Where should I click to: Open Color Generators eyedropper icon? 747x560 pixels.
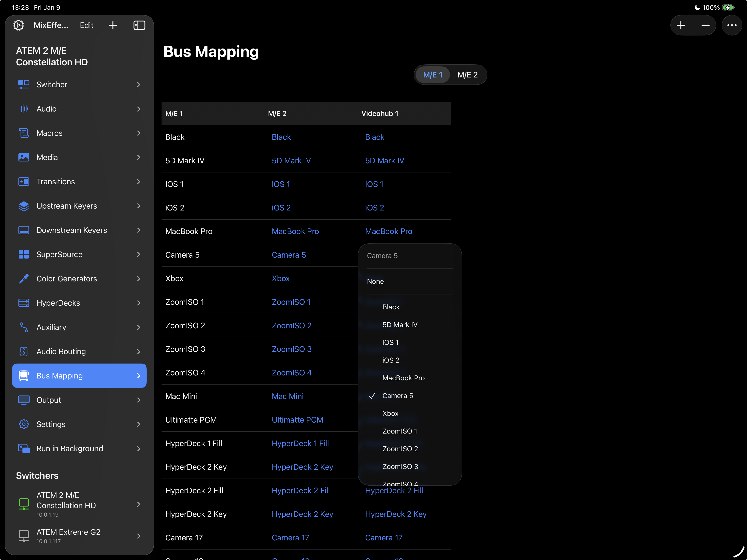coord(24,279)
